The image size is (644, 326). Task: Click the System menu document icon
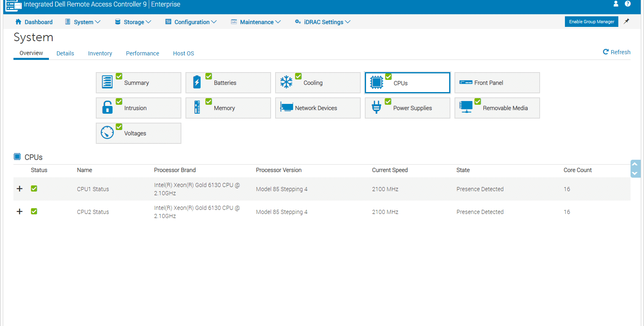(68, 22)
